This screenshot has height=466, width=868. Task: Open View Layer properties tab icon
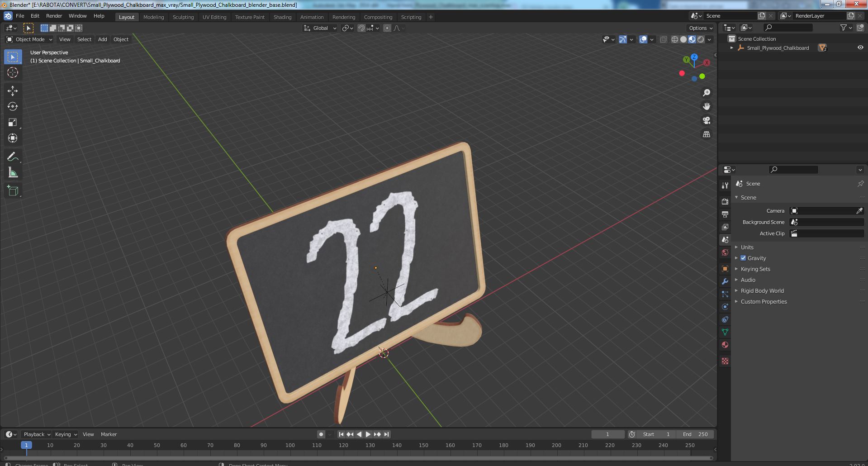point(725,227)
